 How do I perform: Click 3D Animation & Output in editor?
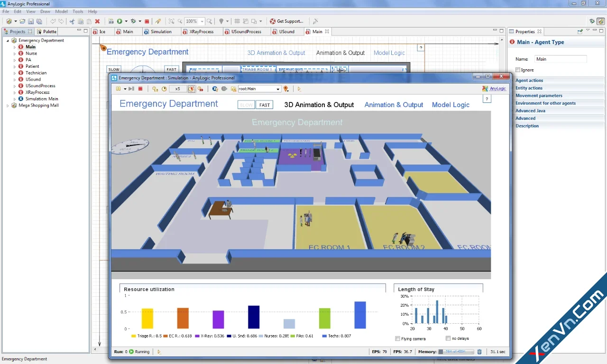point(276,53)
